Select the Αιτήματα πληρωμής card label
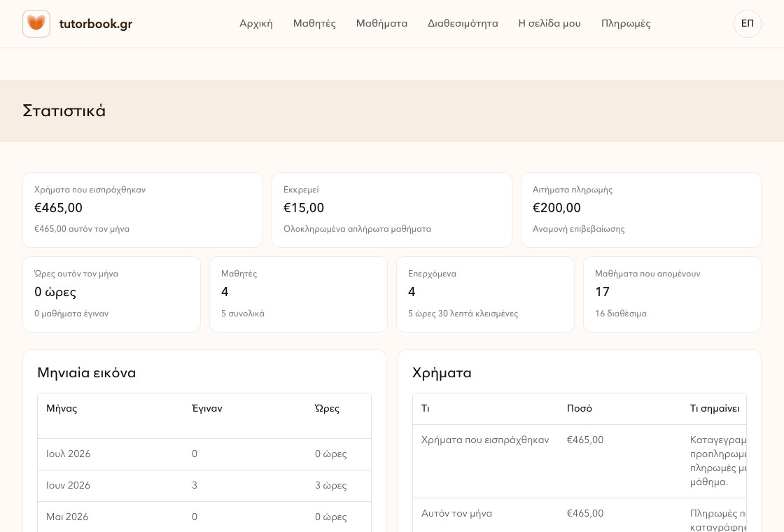This screenshot has height=532, width=784. (573, 190)
